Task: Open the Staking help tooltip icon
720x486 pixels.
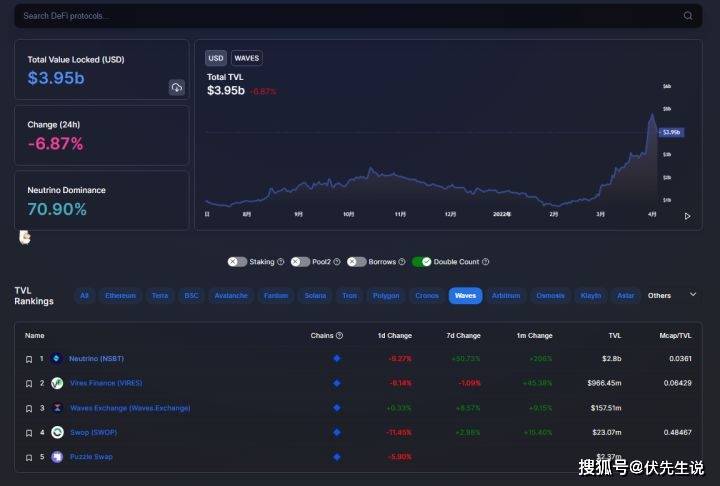Action: pyautogui.click(x=281, y=261)
